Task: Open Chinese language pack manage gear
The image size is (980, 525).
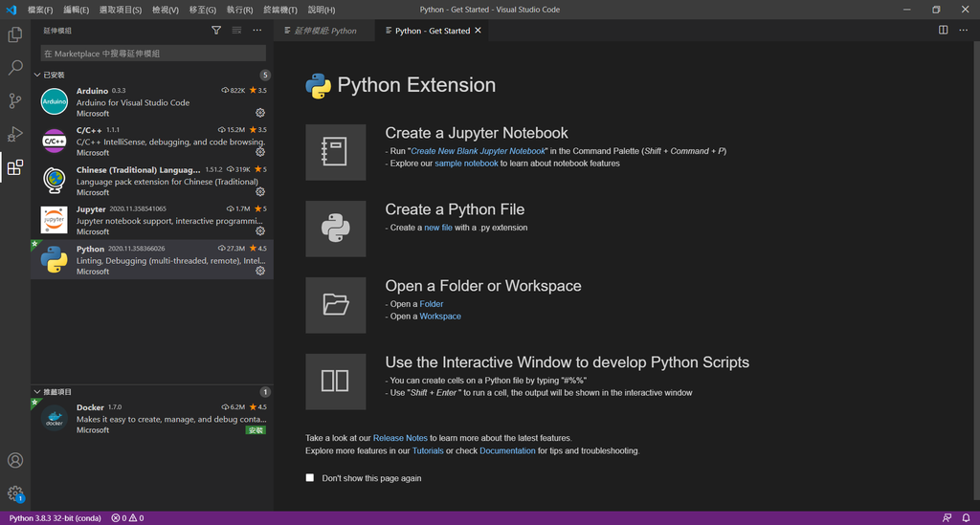Action: click(260, 191)
